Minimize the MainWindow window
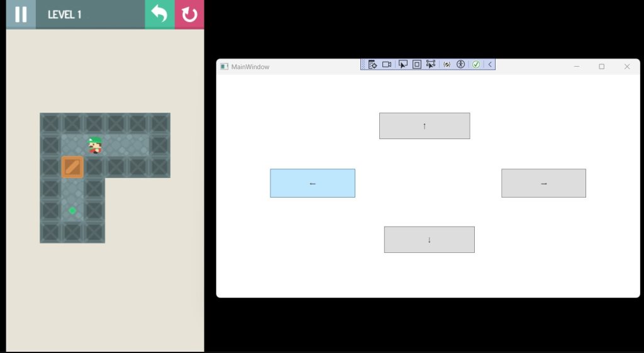The height and width of the screenshot is (353, 644). pos(577,67)
